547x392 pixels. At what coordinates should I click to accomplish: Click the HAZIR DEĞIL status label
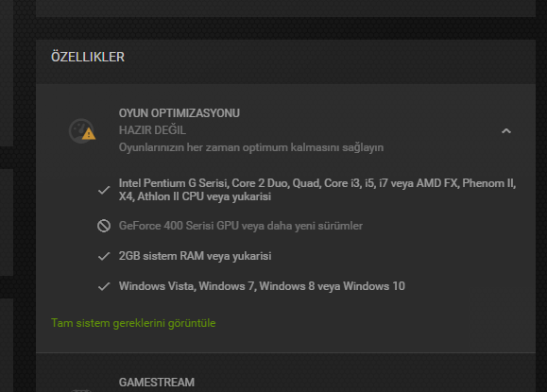point(152,130)
